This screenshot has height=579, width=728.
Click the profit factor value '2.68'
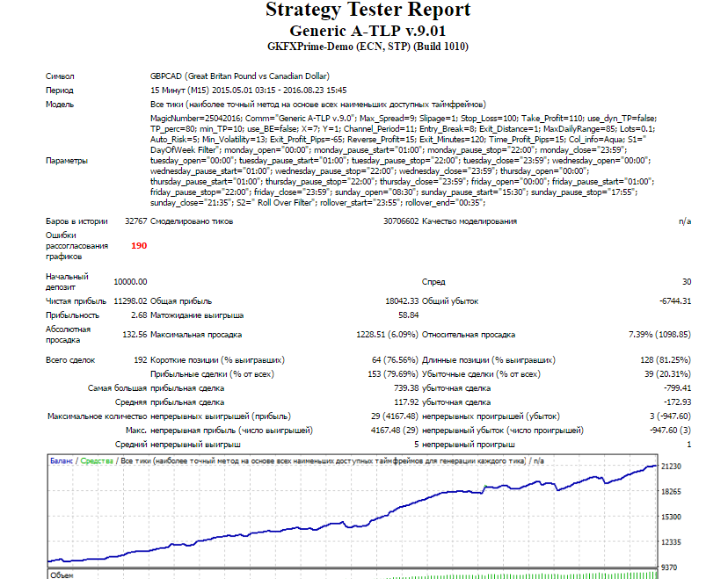click(139, 315)
